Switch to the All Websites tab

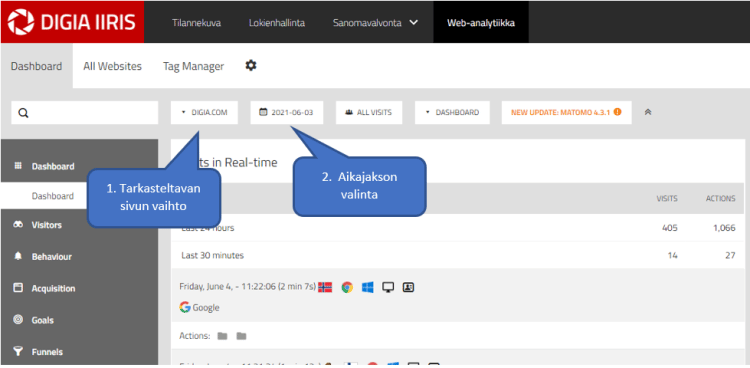click(112, 66)
